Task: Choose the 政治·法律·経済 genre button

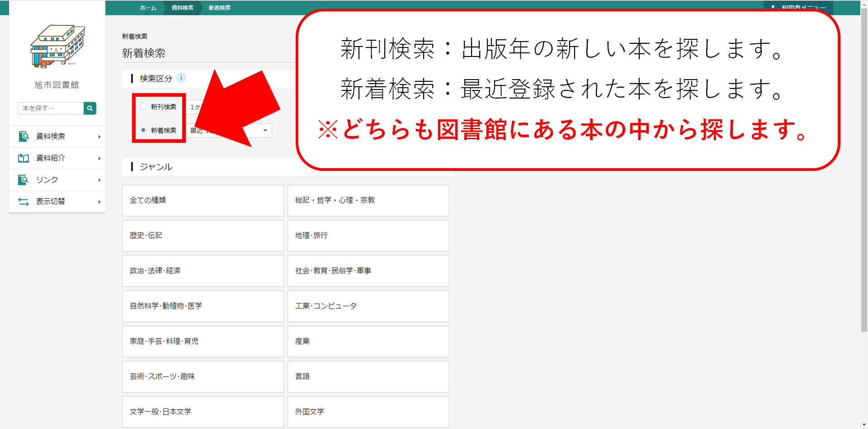Action: [203, 271]
